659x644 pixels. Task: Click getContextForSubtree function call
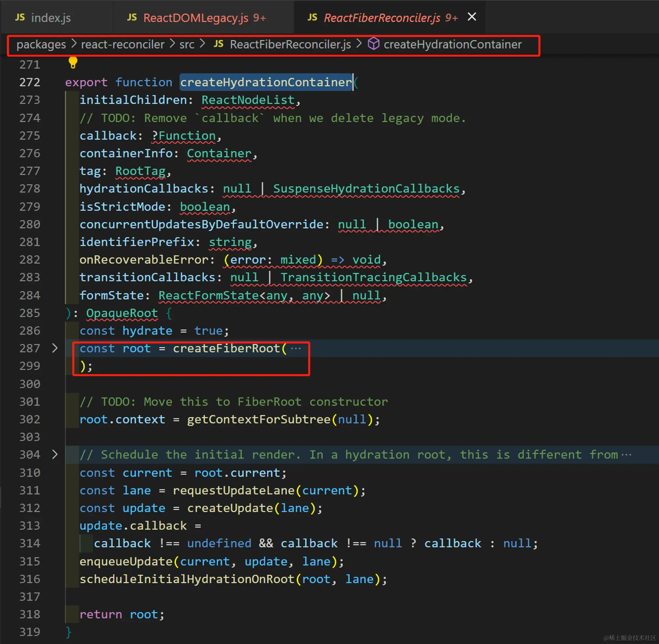tap(259, 420)
